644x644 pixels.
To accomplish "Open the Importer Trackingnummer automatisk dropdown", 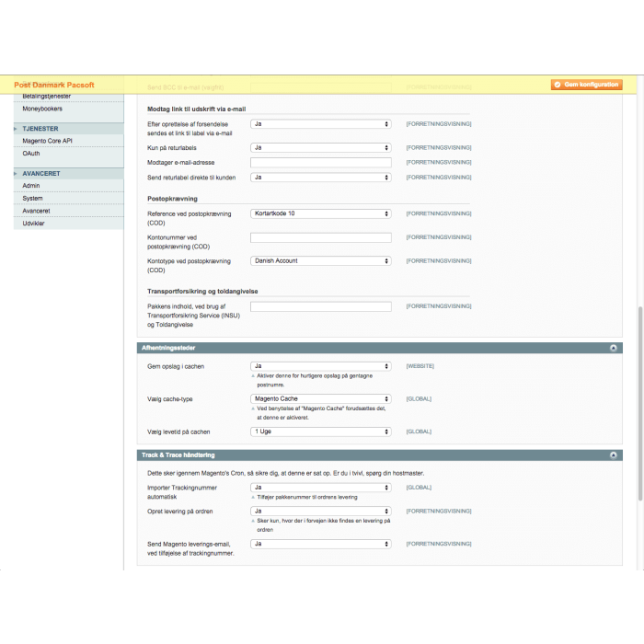I will [321, 488].
